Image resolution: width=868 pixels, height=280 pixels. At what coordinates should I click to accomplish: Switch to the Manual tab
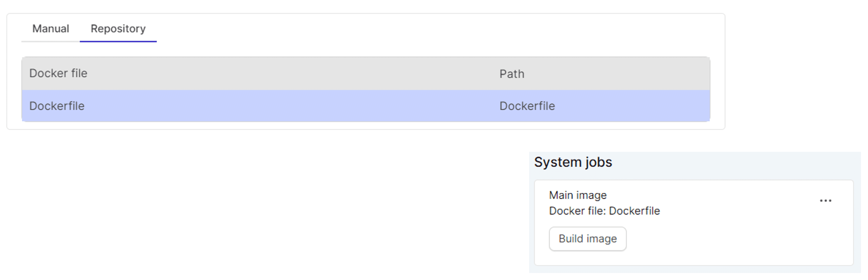point(51,29)
